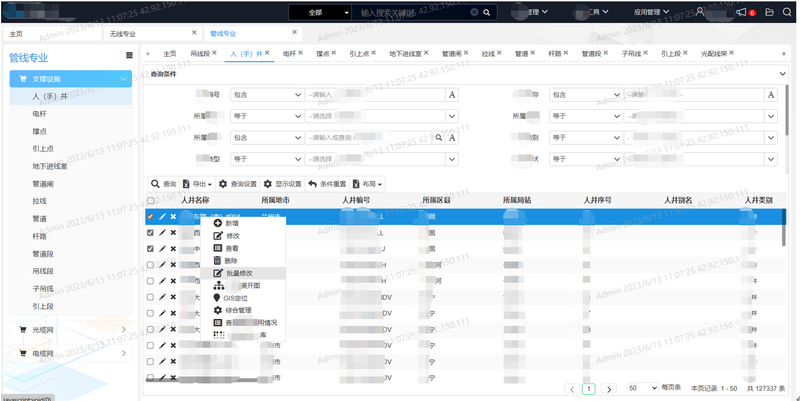This screenshot has height=401, width=800.
Task: Go to next page with the > arrow
Action: point(609,389)
